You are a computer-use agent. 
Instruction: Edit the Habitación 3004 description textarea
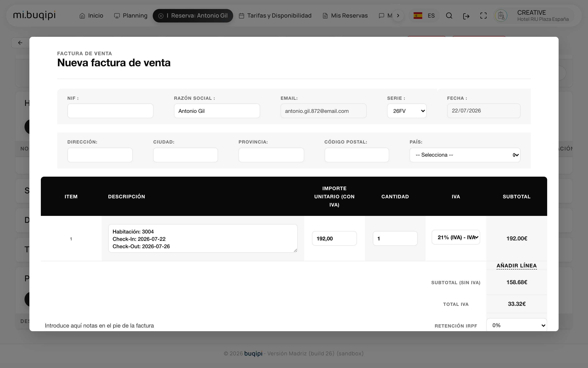click(203, 239)
